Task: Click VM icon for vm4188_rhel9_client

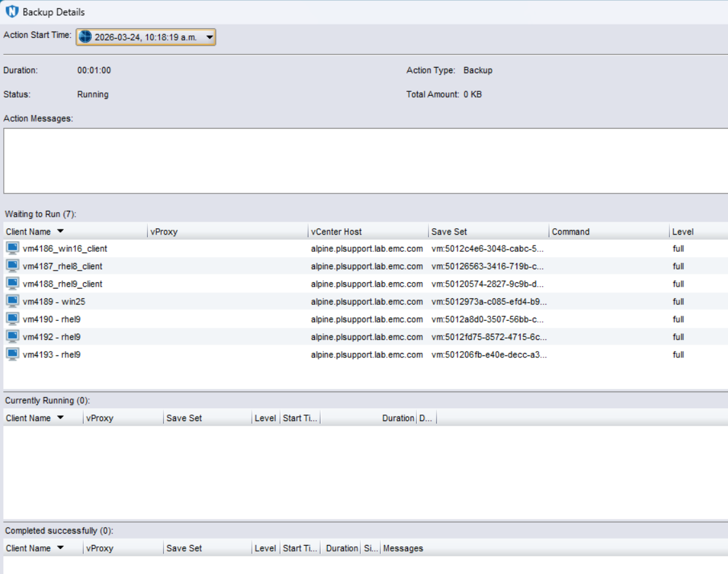Action: (13, 283)
